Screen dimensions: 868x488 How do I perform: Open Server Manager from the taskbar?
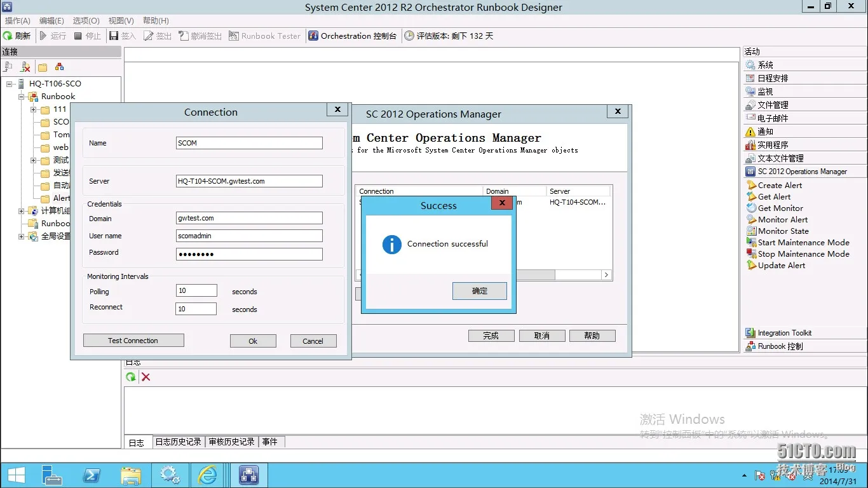pyautogui.click(x=52, y=475)
